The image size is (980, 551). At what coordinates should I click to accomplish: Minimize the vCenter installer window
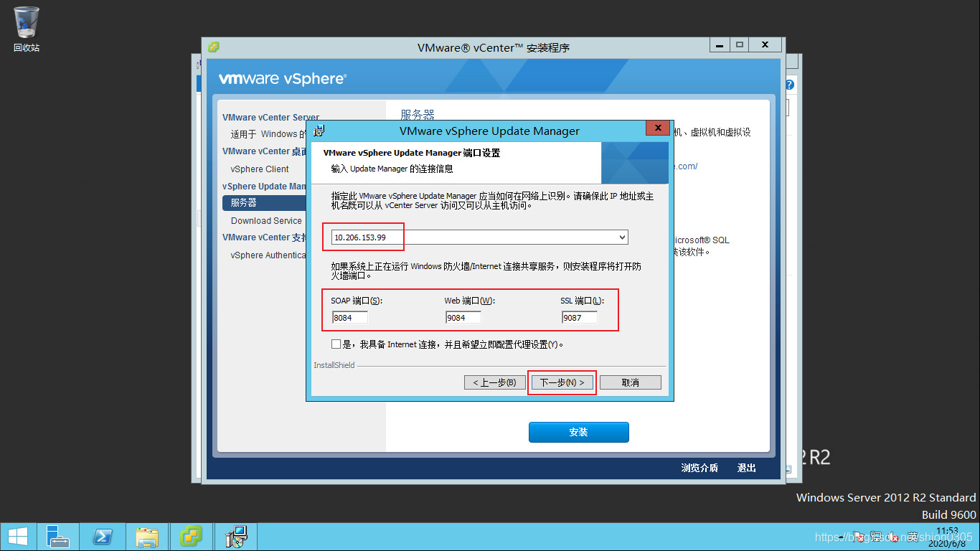[720, 44]
